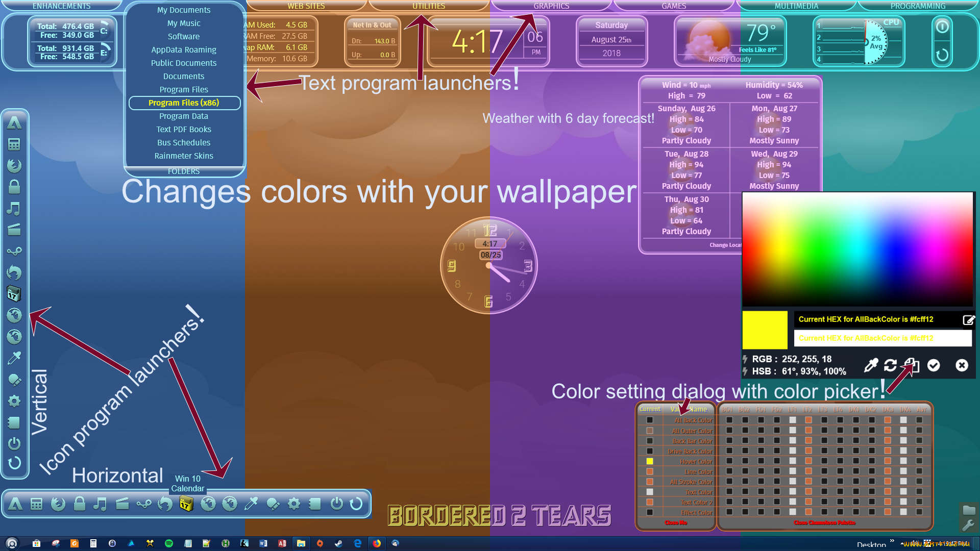Image resolution: width=980 pixels, height=551 pixels.
Task: Select Program Files menu item
Action: pos(184,89)
